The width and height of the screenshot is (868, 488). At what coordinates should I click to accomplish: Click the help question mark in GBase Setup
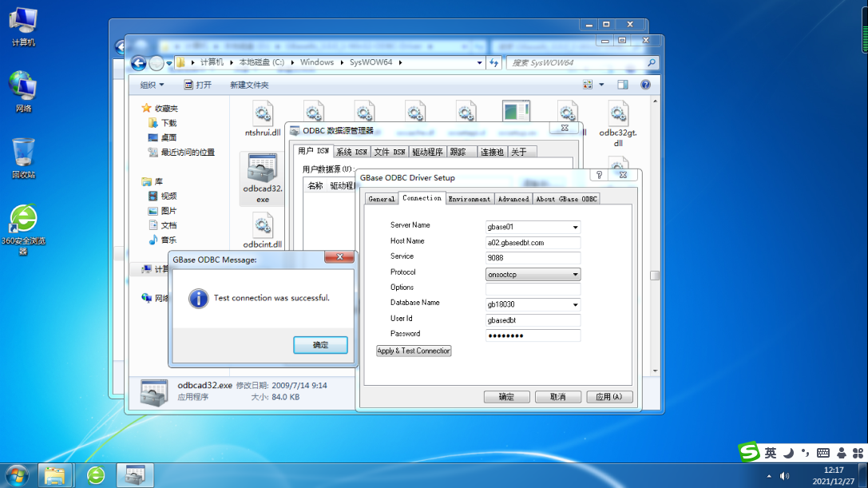[599, 175]
